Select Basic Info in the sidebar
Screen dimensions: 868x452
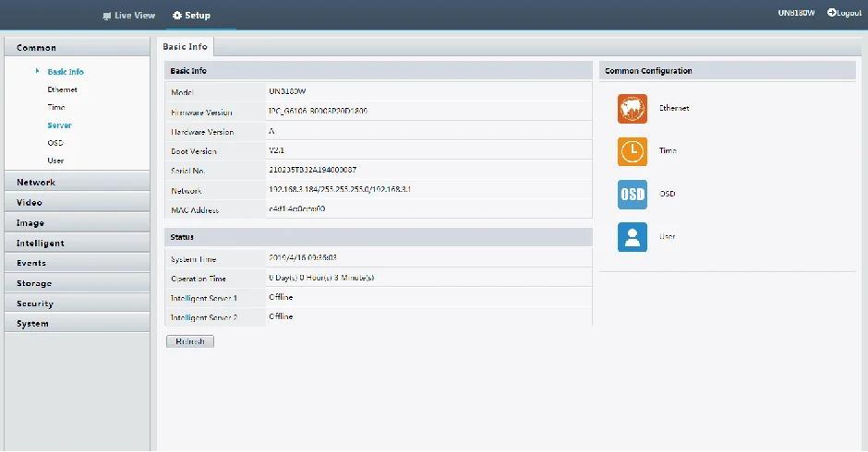click(x=66, y=72)
